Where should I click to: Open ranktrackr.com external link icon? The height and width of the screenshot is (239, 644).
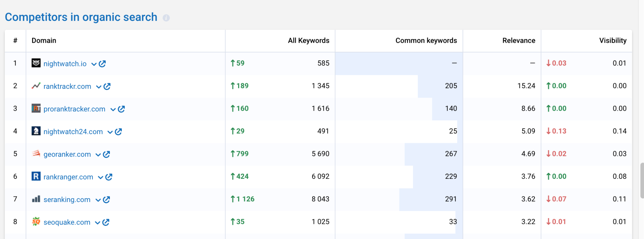click(x=107, y=86)
